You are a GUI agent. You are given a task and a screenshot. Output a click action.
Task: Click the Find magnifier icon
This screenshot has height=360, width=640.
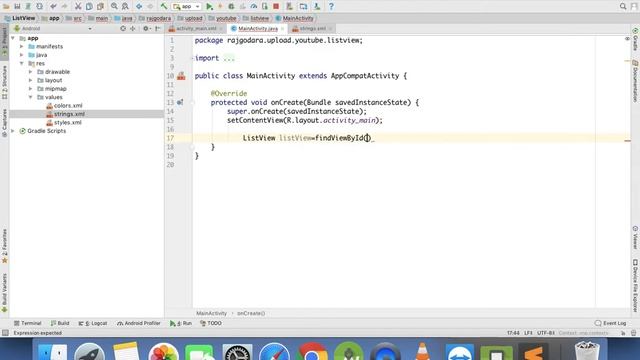click(x=114, y=7)
